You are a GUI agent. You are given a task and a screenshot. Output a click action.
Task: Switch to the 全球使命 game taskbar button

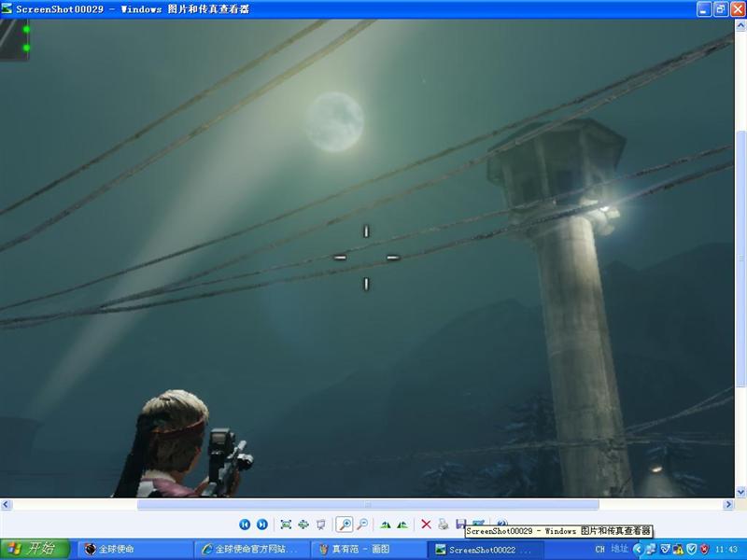(134, 550)
